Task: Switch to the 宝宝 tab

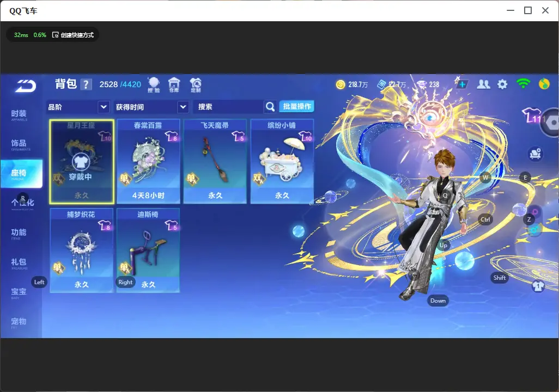Action: coord(19,292)
